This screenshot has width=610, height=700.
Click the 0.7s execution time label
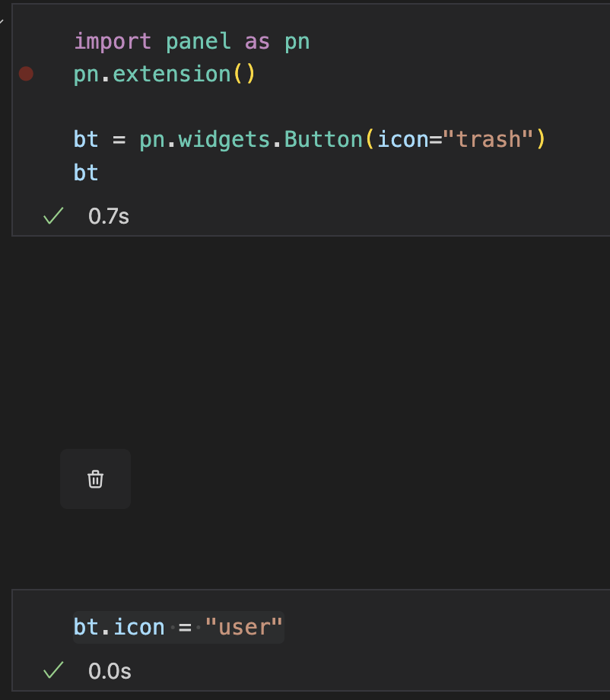coord(108,215)
